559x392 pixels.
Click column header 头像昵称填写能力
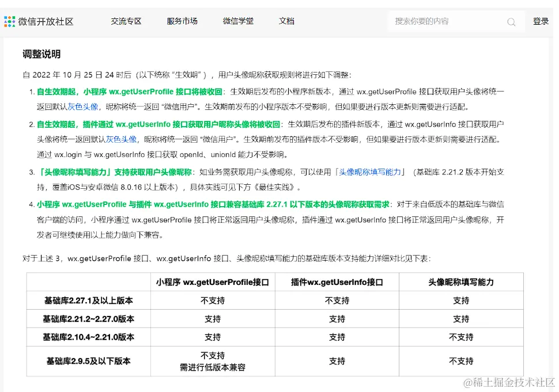(x=461, y=282)
